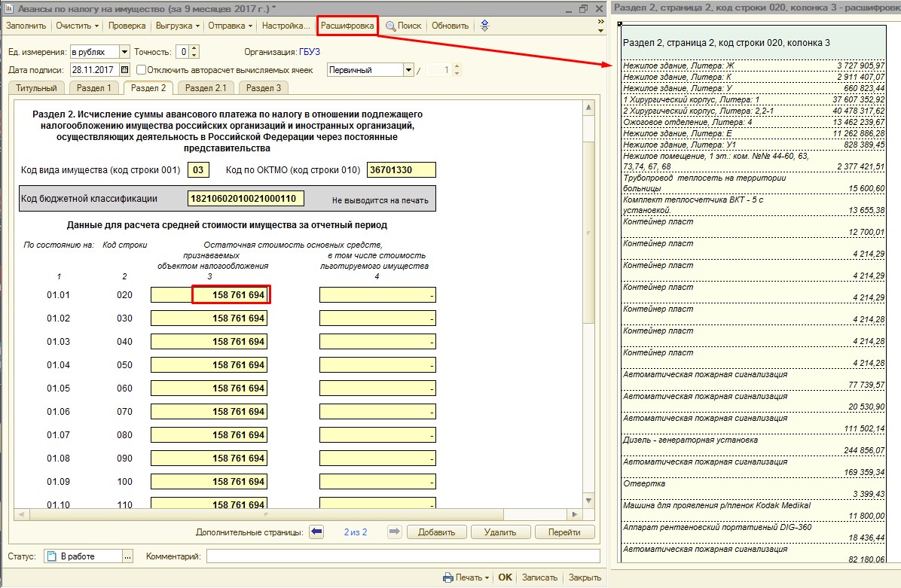This screenshot has height=588, width=901.
Task: Expand the Первичный document type dropdown
Action: coord(408,70)
